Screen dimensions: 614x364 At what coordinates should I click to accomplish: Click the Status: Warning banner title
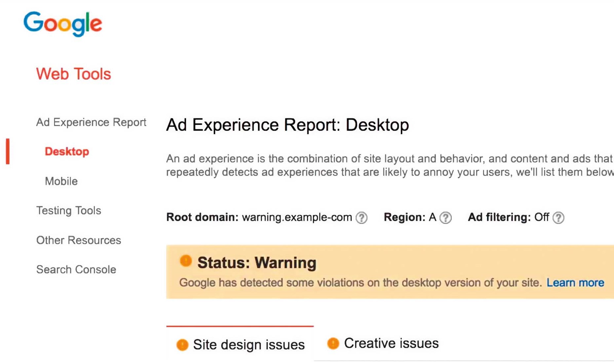tap(257, 263)
